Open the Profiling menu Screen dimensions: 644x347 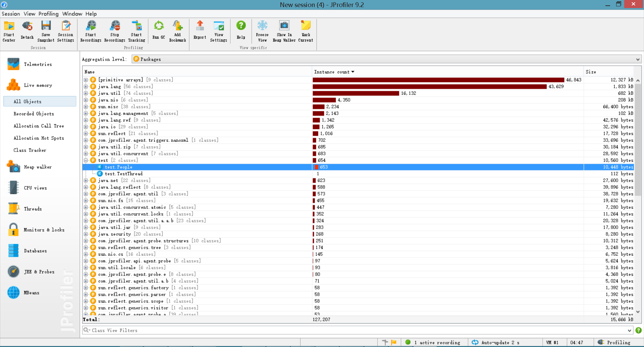pos(48,14)
